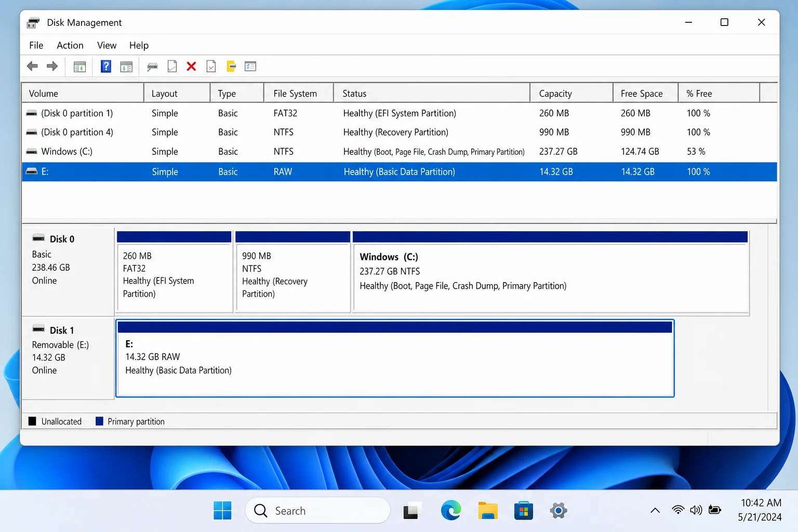Click the black Unallocated legend swatch
The width and height of the screenshot is (798, 532).
[x=32, y=421]
